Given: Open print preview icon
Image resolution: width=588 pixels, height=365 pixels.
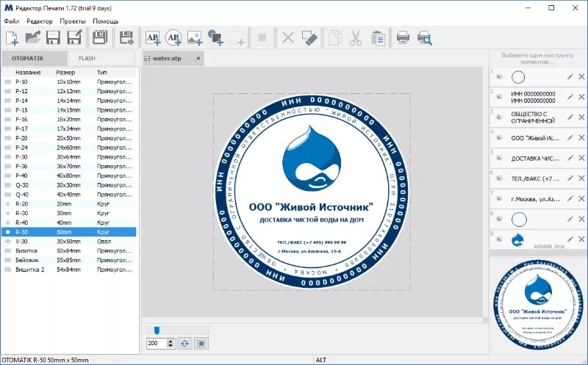Looking at the screenshot, I should 425,38.
